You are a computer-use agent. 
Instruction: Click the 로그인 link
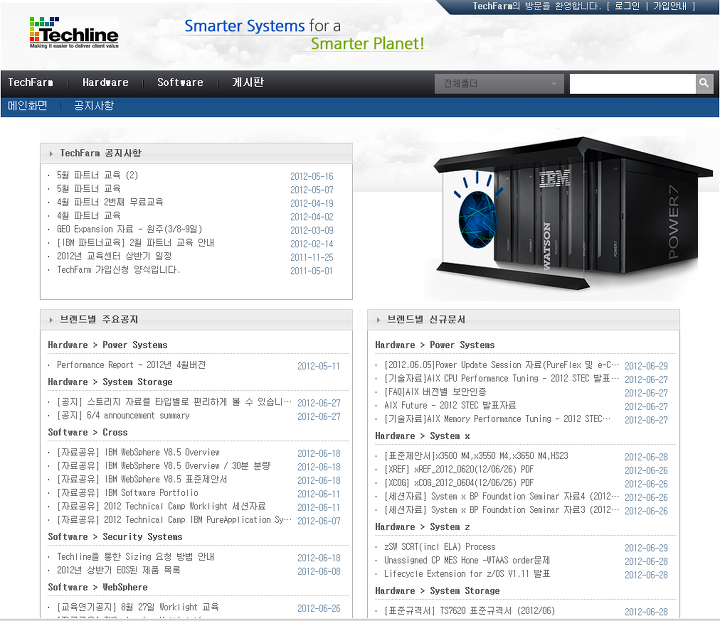[x=627, y=6]
